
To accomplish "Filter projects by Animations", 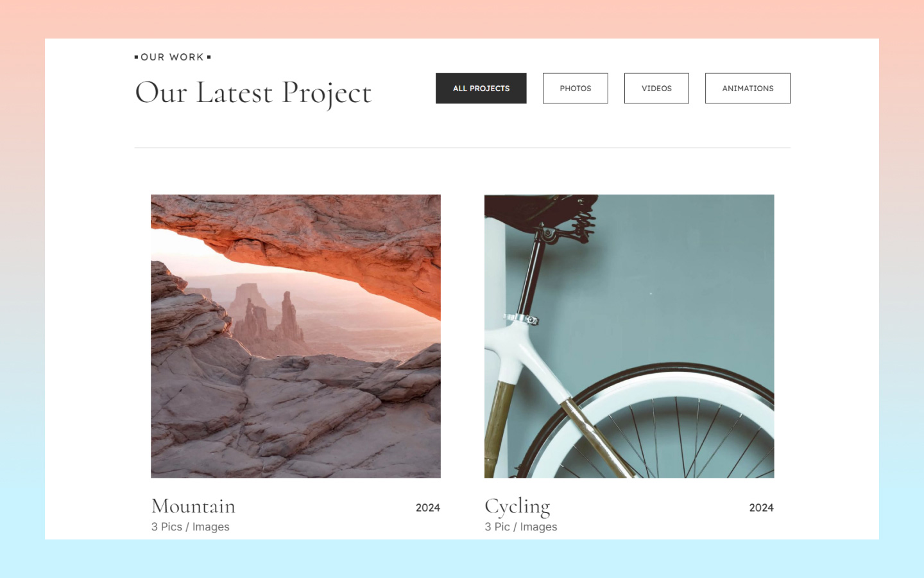I will click(x=748, y=89).
